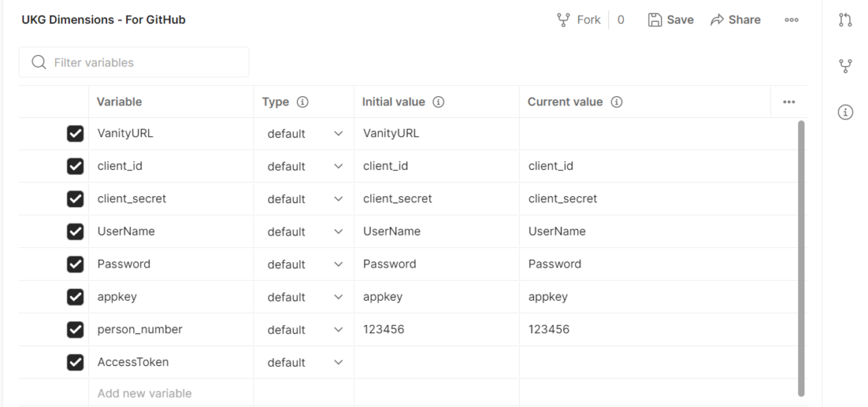
Task: Click the appkey variable name
Action: (117, 297)
